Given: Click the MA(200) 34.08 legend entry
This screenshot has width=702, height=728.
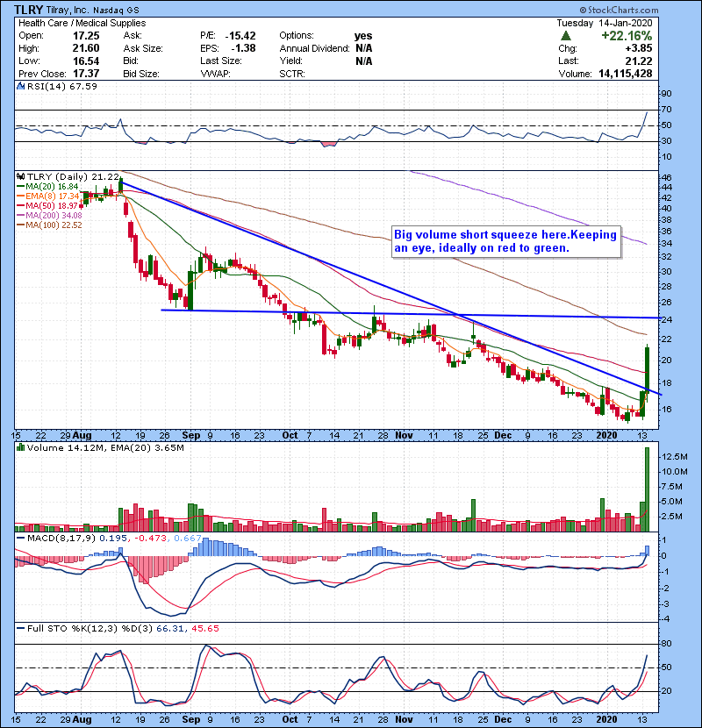Looking at the screenshot, I should 49,216.
